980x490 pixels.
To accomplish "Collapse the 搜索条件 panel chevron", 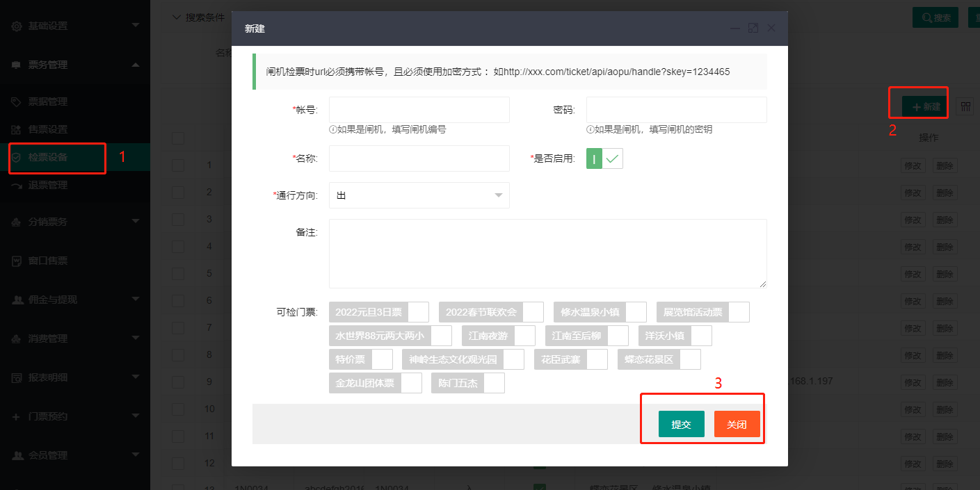I will tap(176, 17).
